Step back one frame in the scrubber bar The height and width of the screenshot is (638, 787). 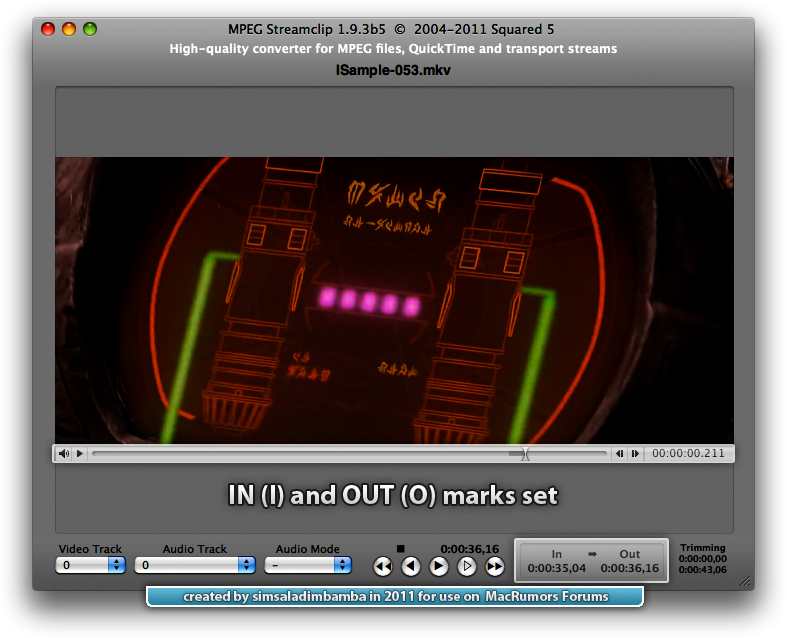click(620, 454)
